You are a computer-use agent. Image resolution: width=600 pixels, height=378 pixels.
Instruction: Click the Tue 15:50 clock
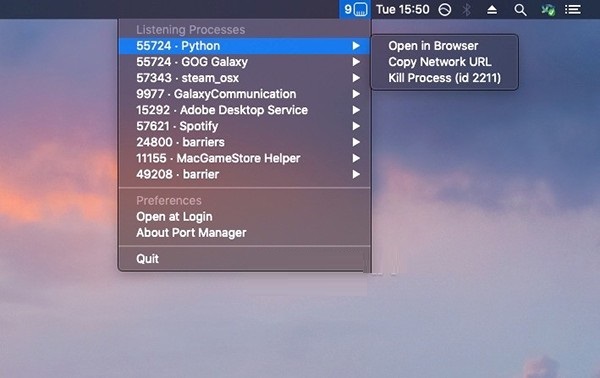tap(403, 9)
